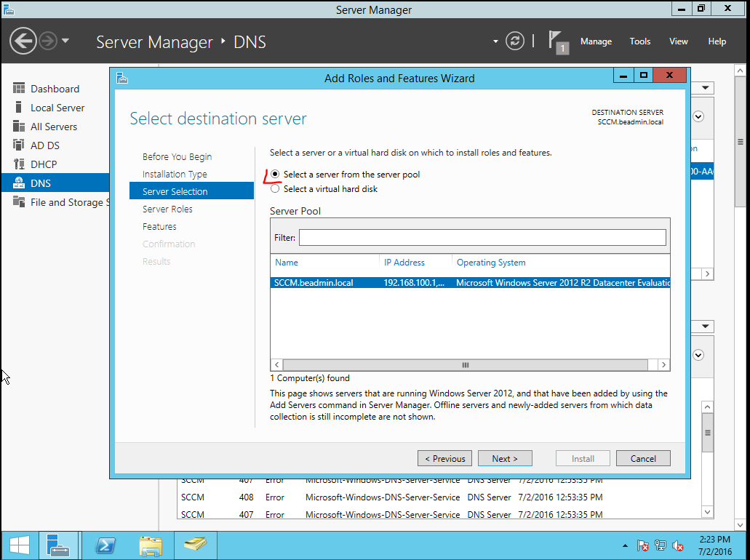Click the Server Manager back arrow
The height and width of the screenshot is (560, 750).
(x=23, y=41)
